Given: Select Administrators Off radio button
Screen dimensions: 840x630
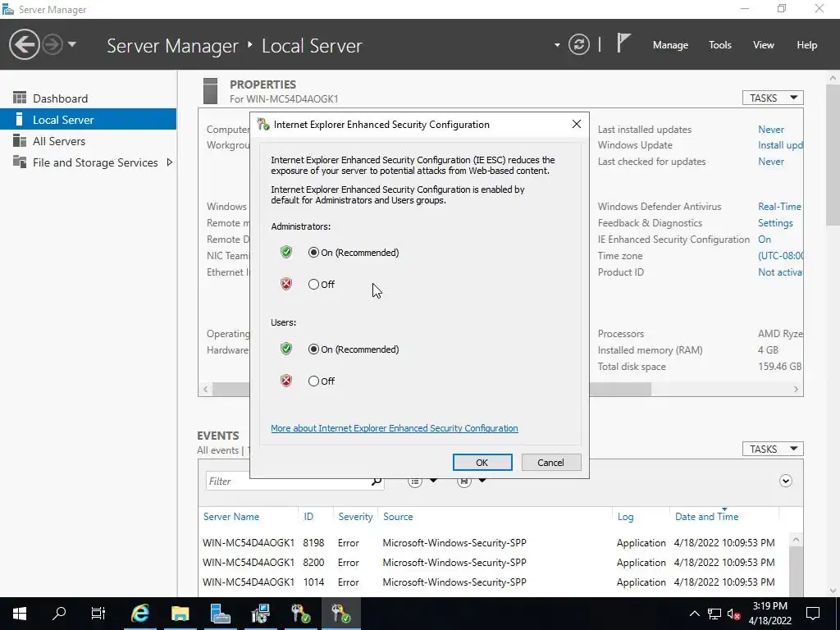Looking at the screenshot, I should tap(313, 285).
